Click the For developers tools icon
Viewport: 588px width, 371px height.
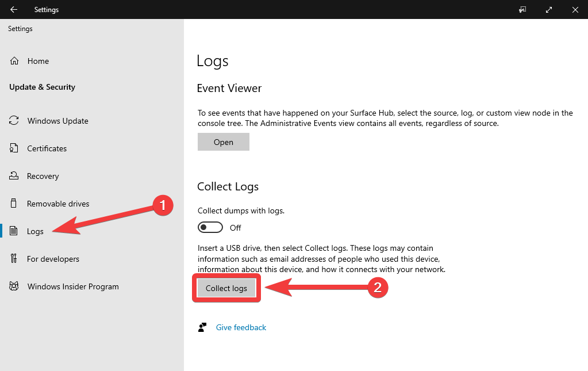14,258
